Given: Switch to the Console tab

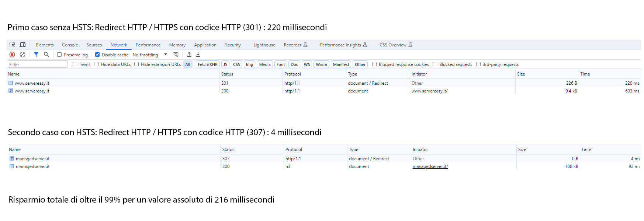Looking at the screenshot, I should point(70,45).
